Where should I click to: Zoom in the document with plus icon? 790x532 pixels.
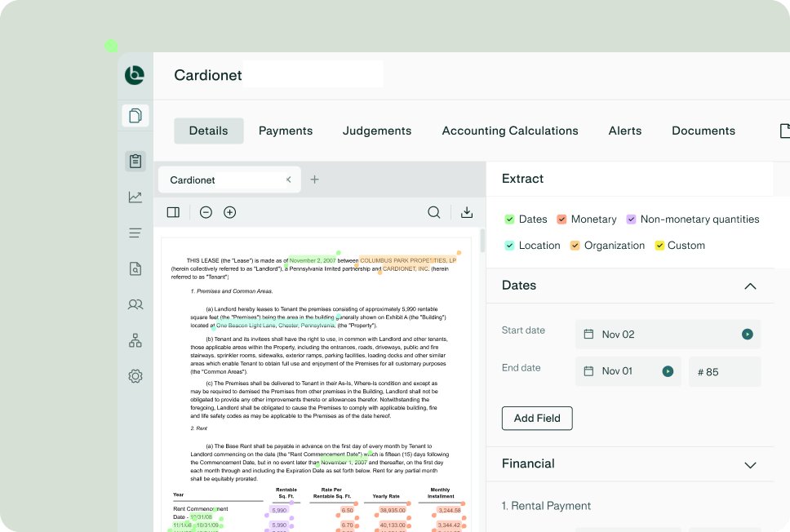coord(230,212)
